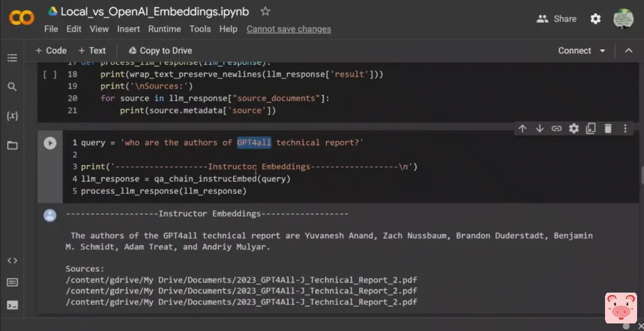This screenshot has height=331, width=644.
Task: Open the File menu
Action: tap(51, 29)
